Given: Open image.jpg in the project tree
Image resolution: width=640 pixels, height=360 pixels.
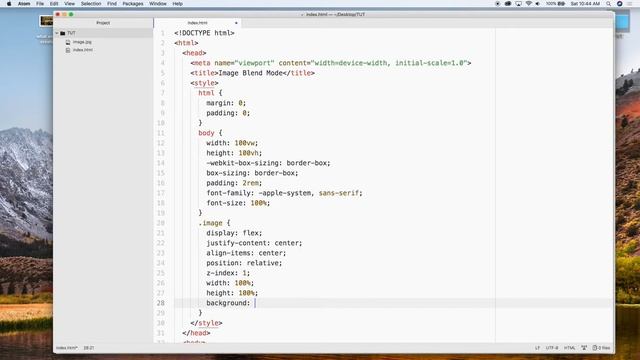Looking at the screenshot, I should click(82, 42).
